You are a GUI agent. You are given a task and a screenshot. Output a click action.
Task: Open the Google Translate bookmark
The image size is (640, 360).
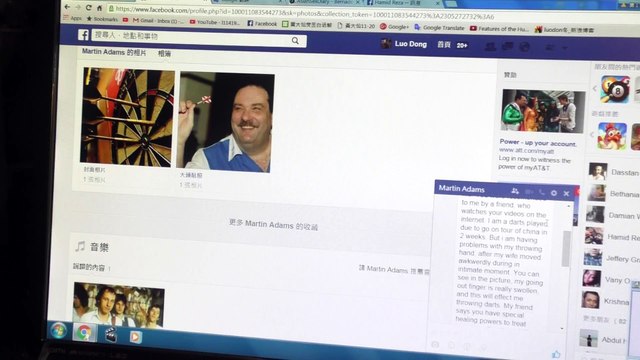[x=439, y=28]
